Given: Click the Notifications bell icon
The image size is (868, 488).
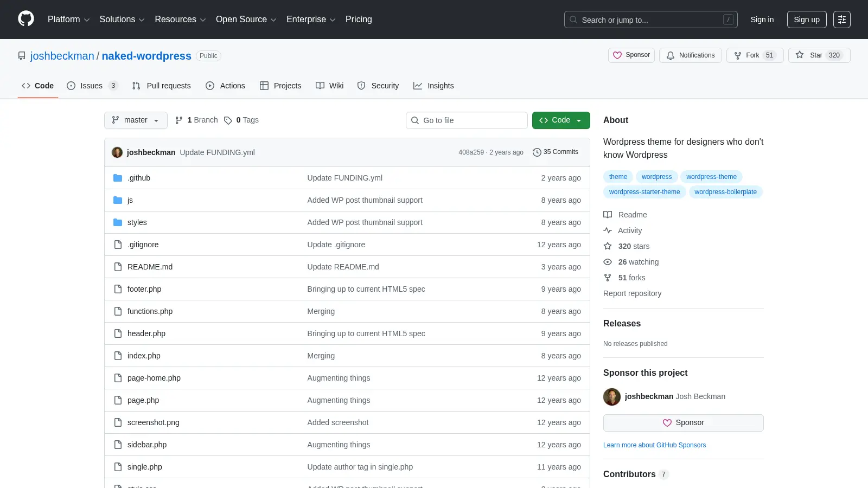Looking at the screenshot, I should [671, 55].
